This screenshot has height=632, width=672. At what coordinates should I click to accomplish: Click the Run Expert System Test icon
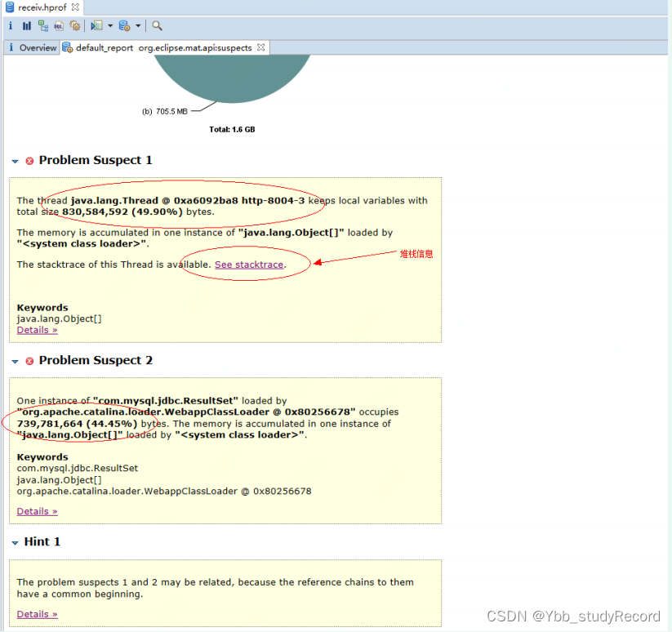tap(96, 25)
